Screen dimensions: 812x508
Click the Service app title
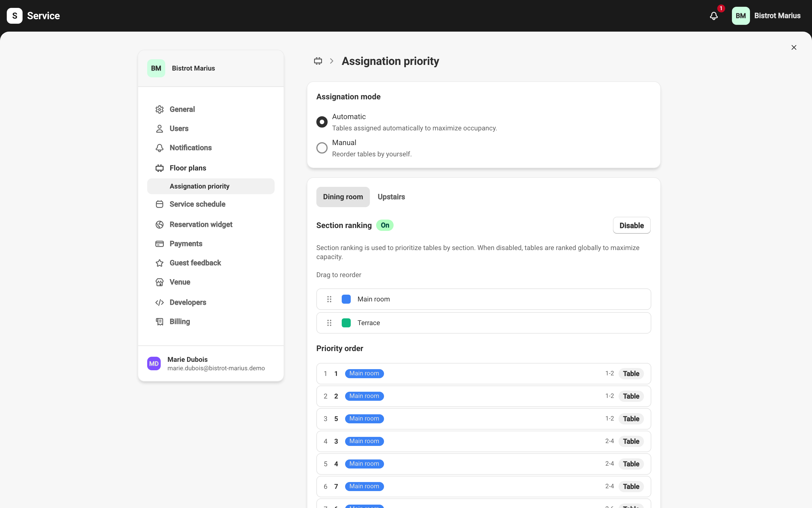[43, 16]
